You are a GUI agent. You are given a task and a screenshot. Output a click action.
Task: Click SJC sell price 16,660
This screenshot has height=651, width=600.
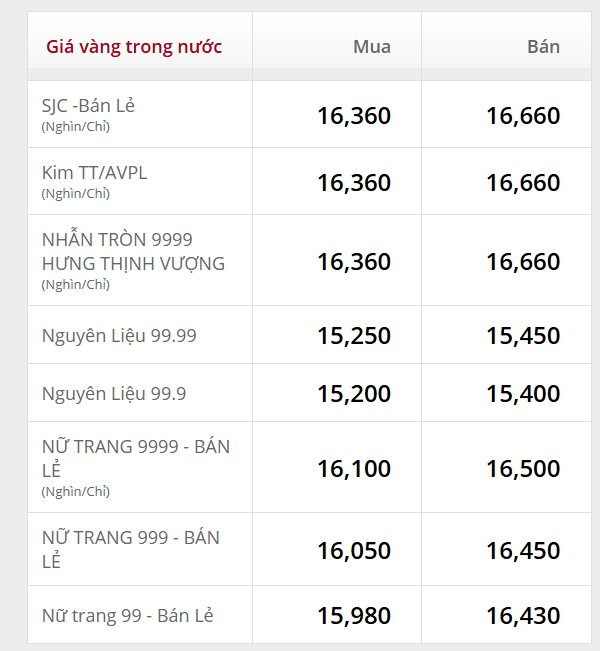[x=523, y=115]
